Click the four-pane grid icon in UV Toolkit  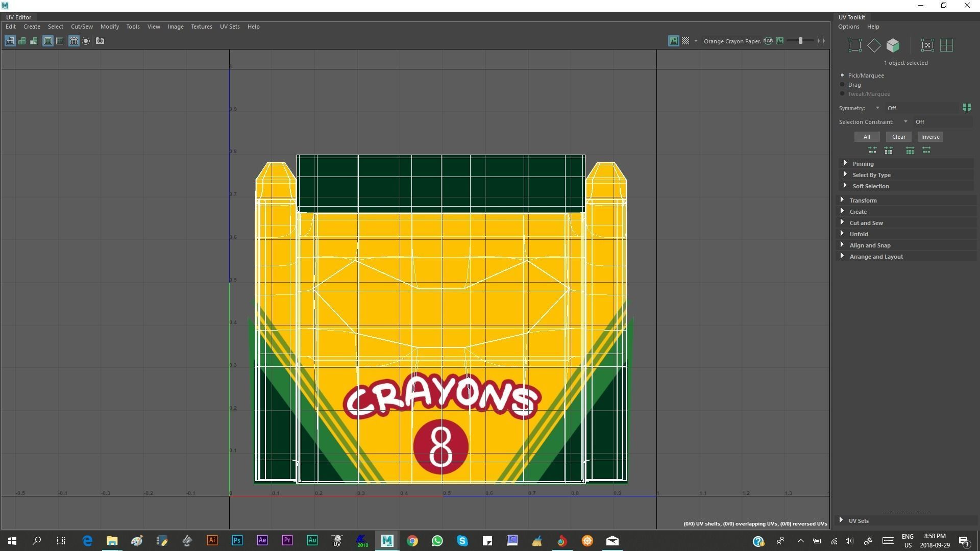point(946,45)
